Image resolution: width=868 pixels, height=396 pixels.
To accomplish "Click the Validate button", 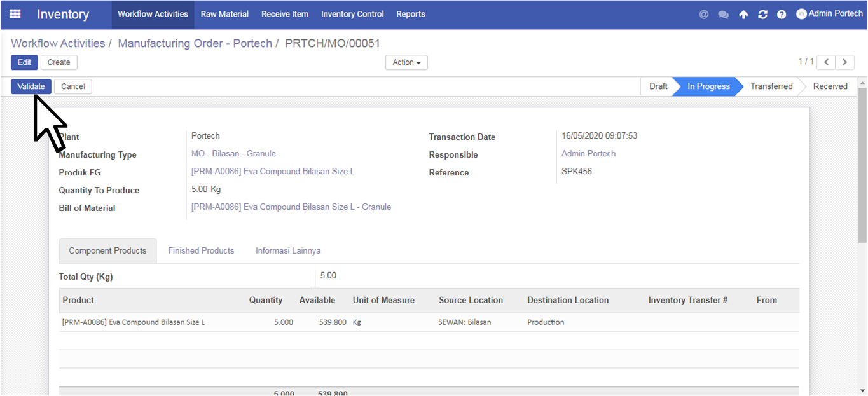I will click(x=31, y=86).
